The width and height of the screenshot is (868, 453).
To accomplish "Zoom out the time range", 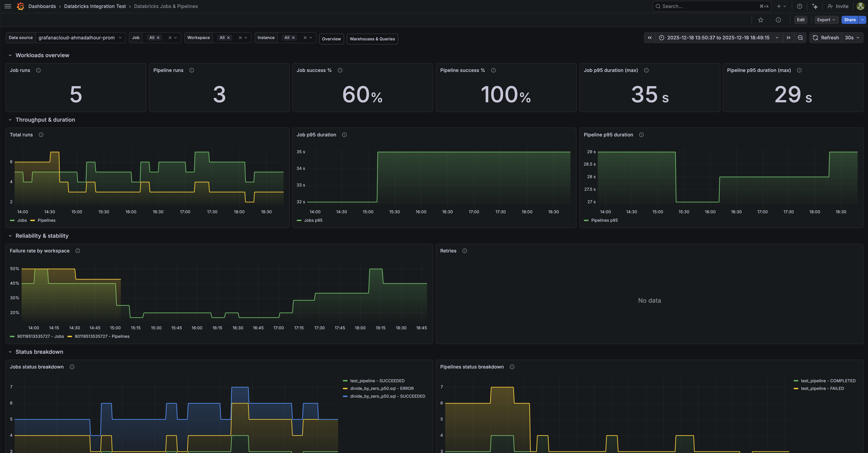I will [x=800, y=38].
